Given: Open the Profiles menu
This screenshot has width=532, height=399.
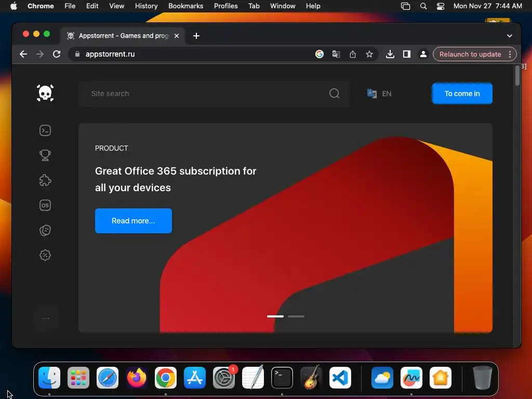Looking at the screenshot, I should coord(226,6).
